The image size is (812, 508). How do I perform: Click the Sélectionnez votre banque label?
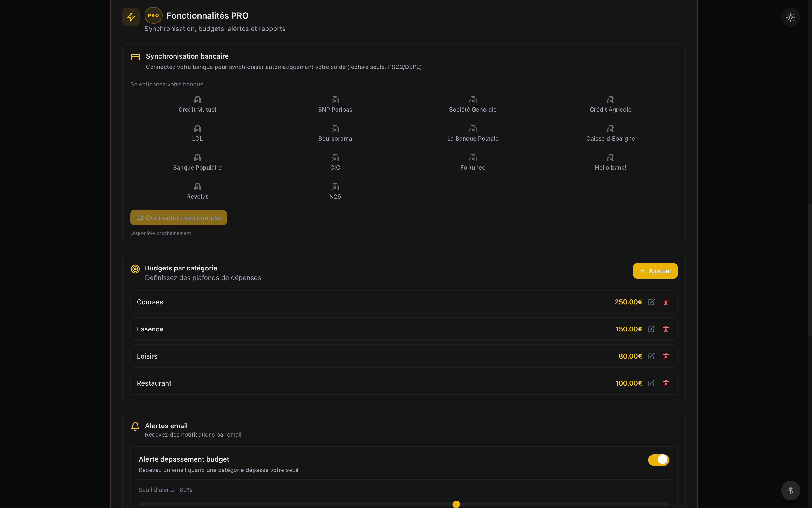click(168, 84)
